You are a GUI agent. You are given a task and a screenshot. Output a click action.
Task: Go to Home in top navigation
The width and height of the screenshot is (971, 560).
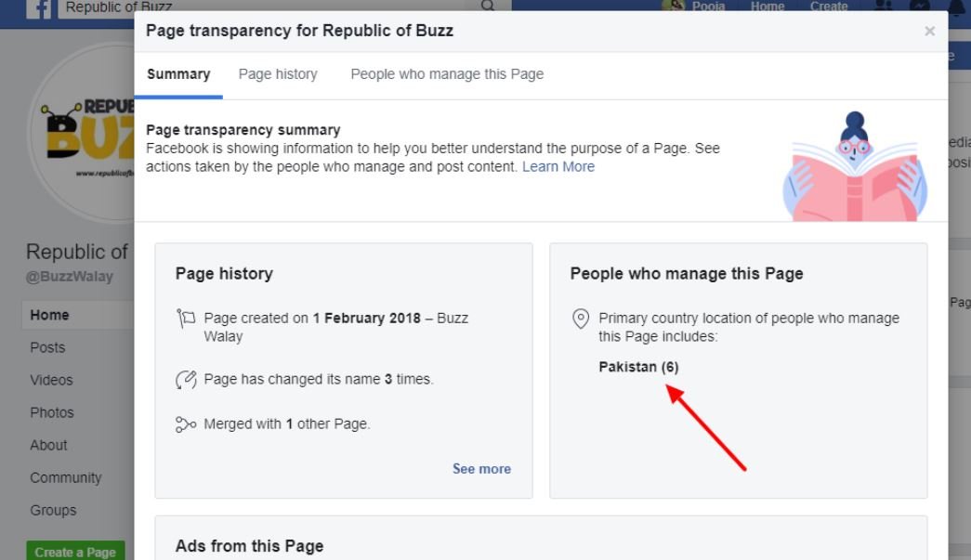click(x=768, y=7)
